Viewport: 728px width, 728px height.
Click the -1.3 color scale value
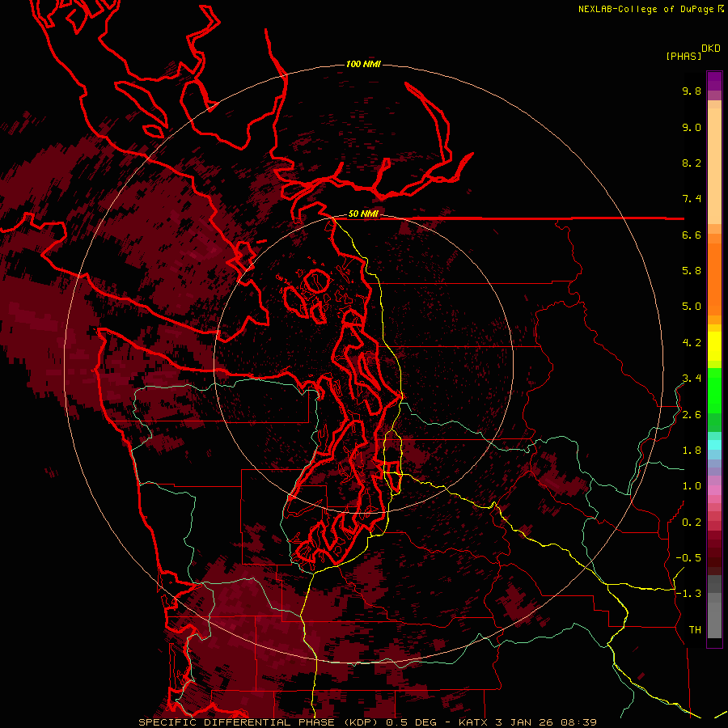[x=688, y=594]
